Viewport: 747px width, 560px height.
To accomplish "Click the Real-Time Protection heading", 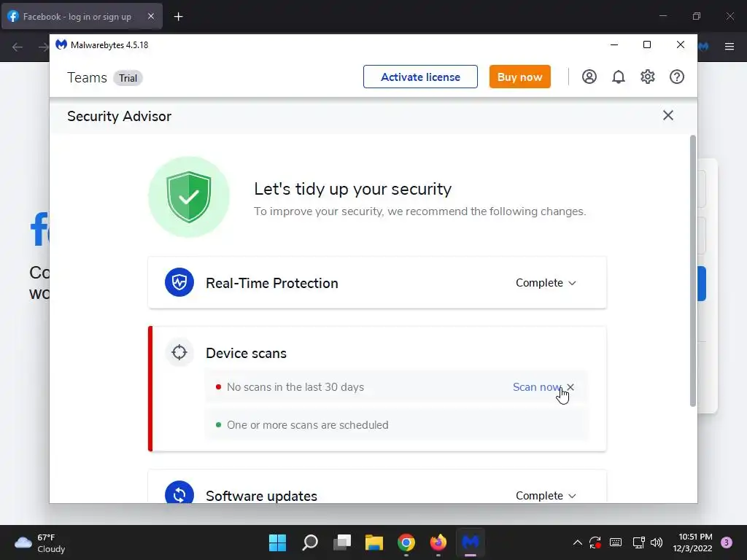I will pos(272,284).
